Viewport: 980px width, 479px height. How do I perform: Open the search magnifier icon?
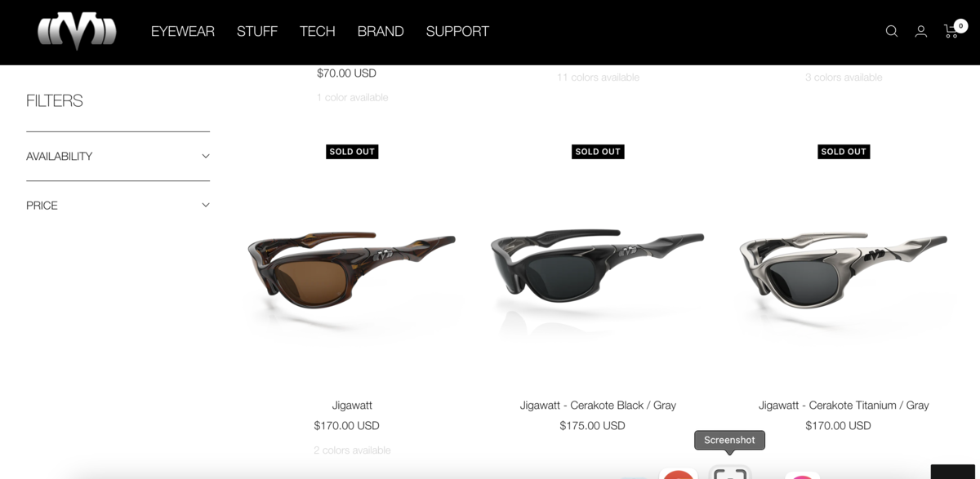892,31
